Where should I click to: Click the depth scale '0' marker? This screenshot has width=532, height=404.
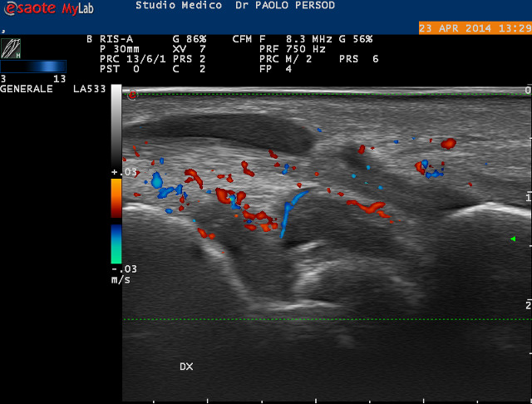click(528, 91)
